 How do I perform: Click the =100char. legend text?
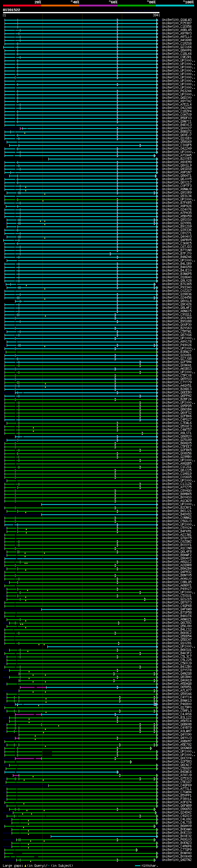tap(149, 865)
